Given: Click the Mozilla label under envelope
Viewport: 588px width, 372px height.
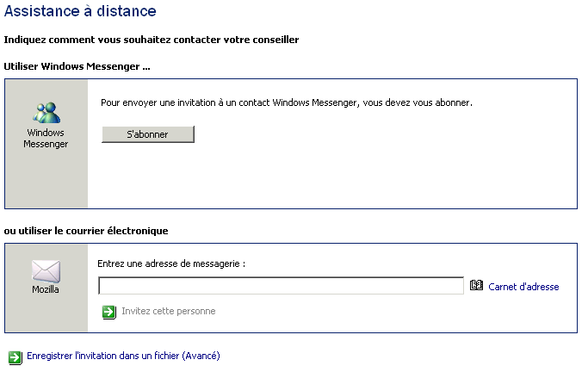Looking at the screenshot, I should pyautogui.click(x=46, y=289).
